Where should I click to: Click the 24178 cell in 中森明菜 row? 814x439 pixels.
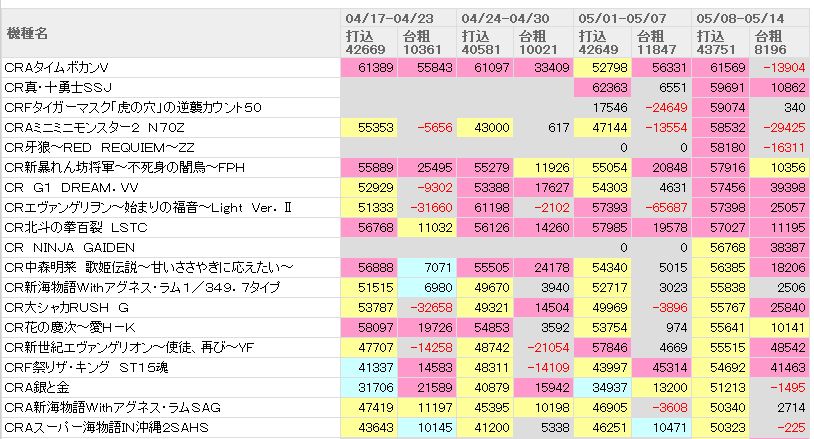click(544, 267)
